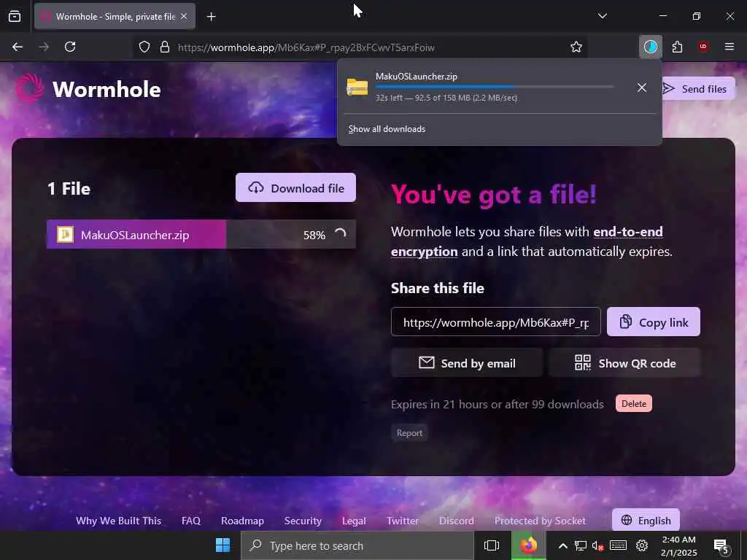
Task: Click the Firefox taskbar icon
Action: [528, 545]
